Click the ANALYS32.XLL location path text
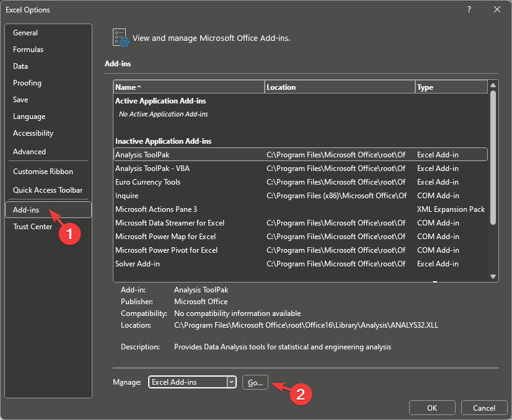 point(306,325)
